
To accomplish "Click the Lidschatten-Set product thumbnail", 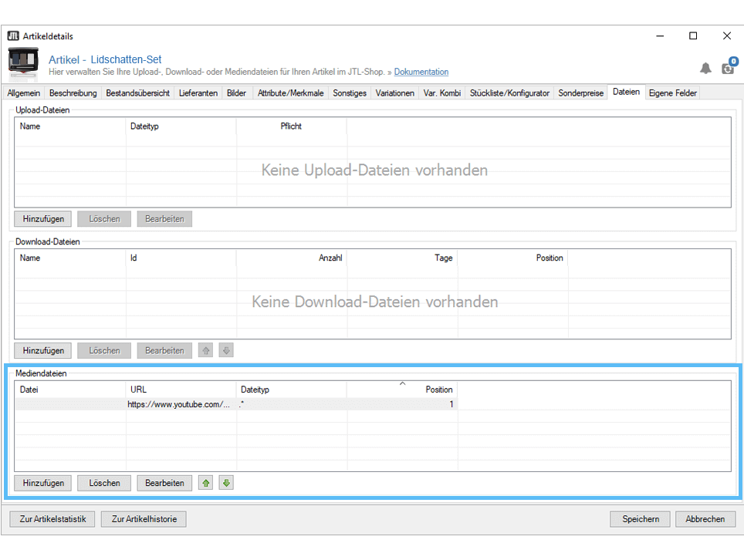I will (23, 63).
